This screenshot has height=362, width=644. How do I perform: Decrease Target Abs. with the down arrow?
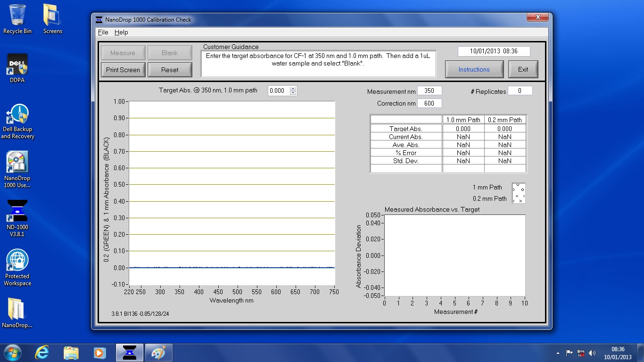(x=293, y=93)
